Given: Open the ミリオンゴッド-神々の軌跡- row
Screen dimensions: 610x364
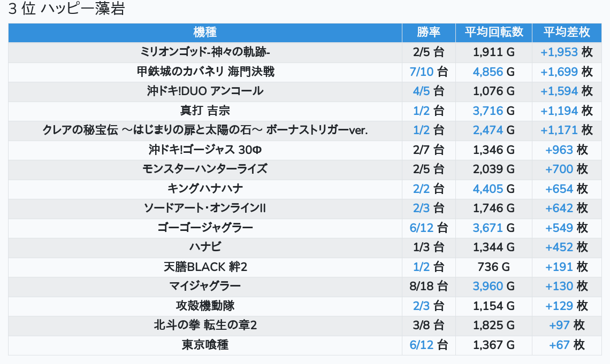Looking at the screenshot, I should pyautogui.click(x=305, y=52).
